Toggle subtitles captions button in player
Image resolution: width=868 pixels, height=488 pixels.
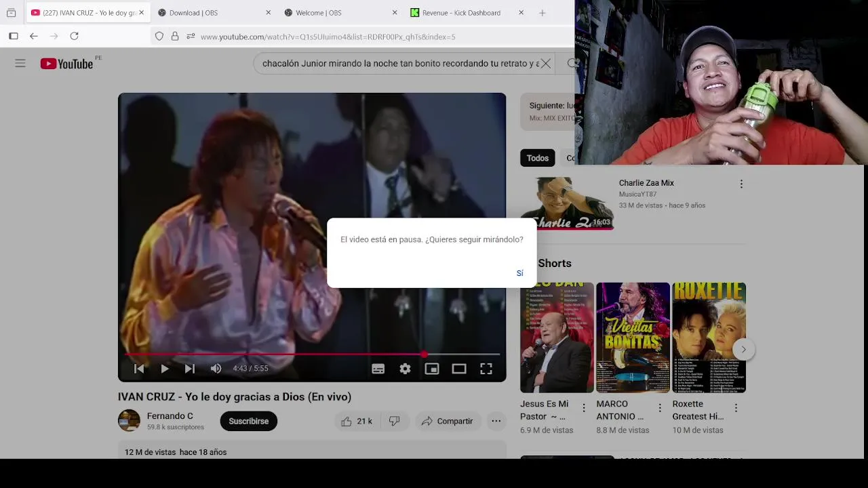378,369
